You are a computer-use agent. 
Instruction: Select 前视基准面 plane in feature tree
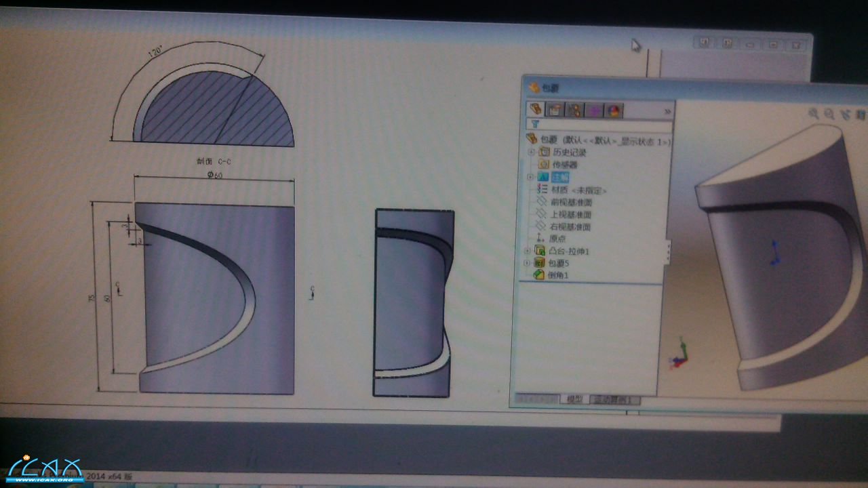click(x=571, y=202)
